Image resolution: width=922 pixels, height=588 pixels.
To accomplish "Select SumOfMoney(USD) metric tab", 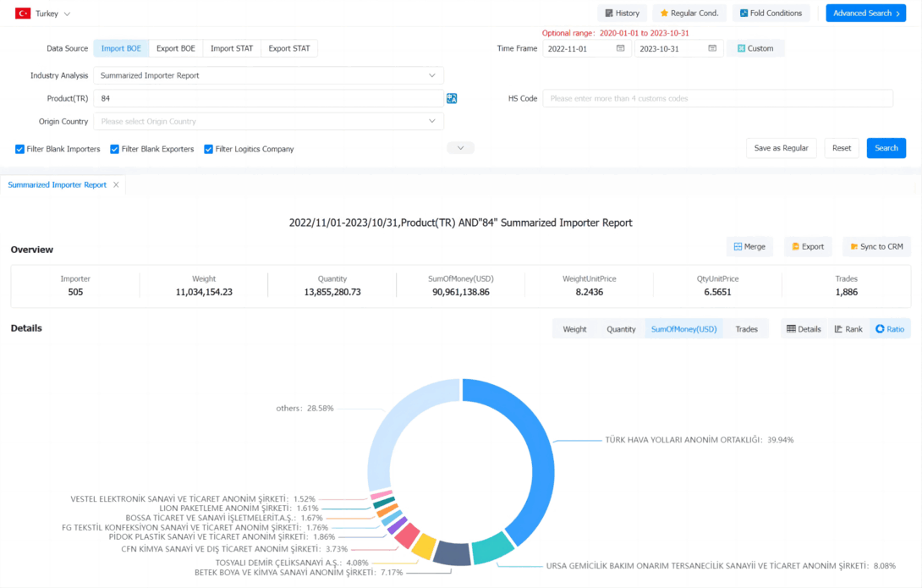I will (x=683, y=329).
